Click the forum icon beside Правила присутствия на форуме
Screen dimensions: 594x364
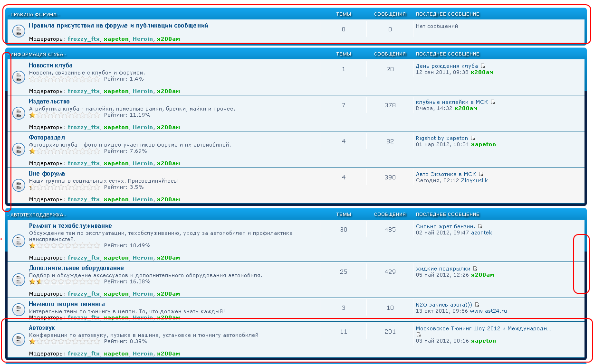tap(18, 31)
